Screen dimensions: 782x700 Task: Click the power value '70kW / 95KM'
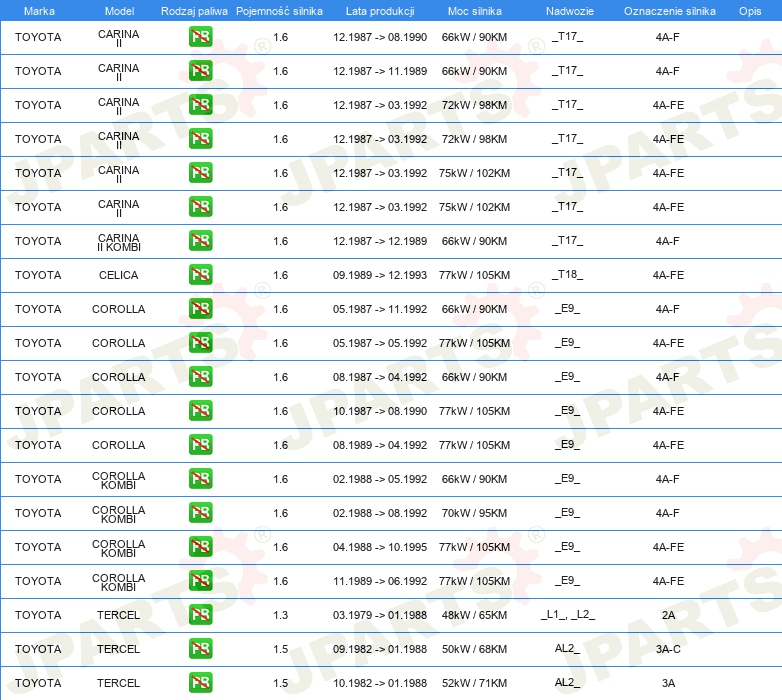point(474,513)
